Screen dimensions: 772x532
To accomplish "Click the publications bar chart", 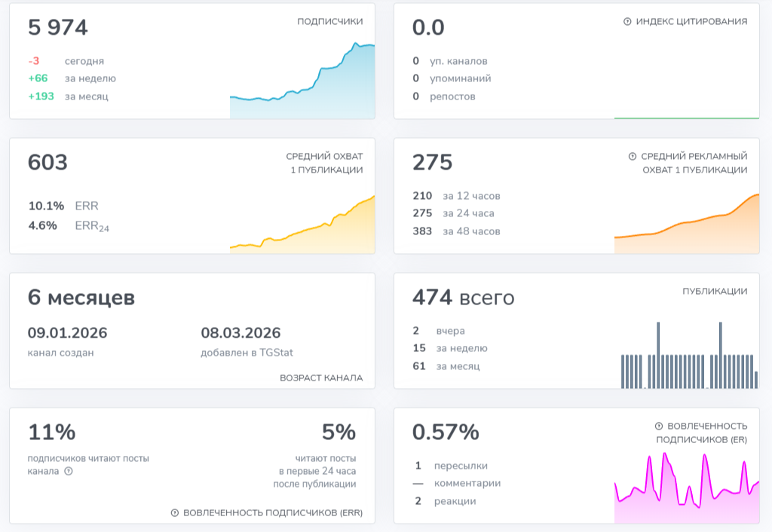I will [689, 356].
